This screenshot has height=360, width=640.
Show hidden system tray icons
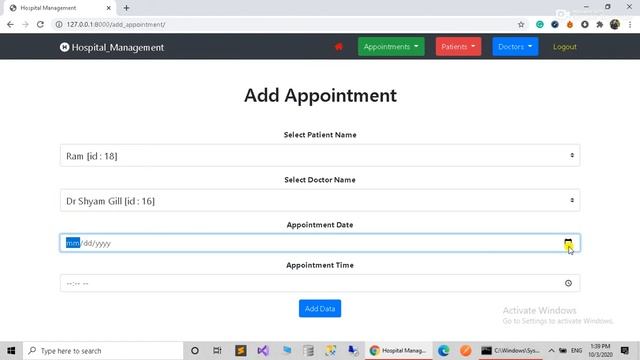tap(551, 351)
